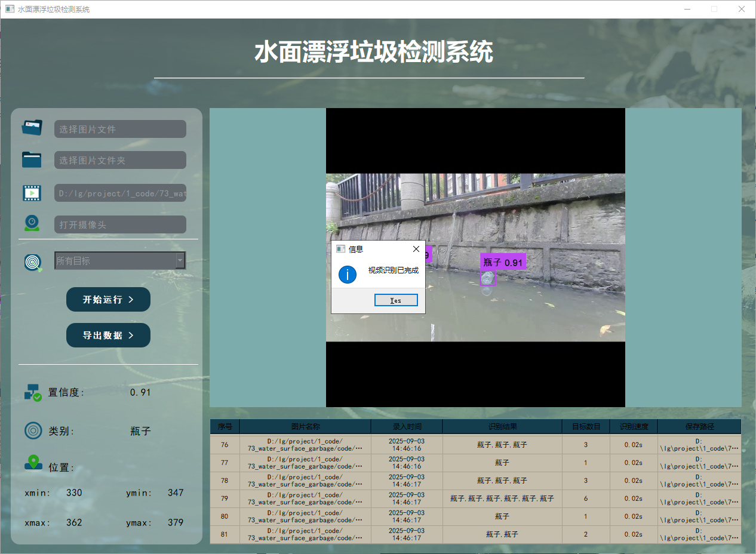Click the video path D:/lg/project field
This screenshot has width=756, height=554.
(x=120, y=193)
